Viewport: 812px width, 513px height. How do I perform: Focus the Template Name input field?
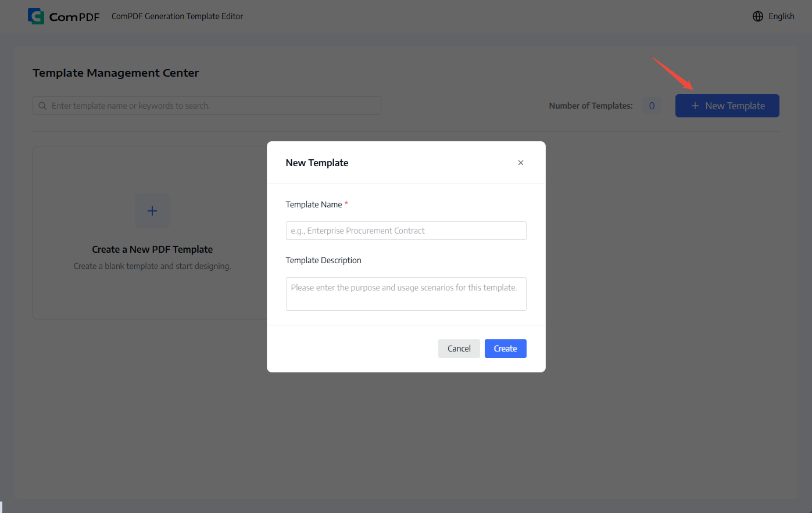(x=406, y=231)
